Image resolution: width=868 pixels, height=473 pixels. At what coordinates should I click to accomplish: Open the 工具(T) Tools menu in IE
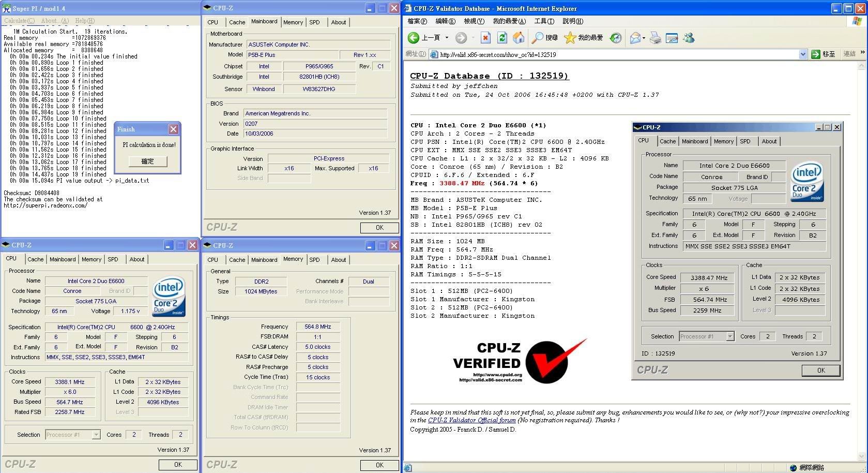(x=544, y=21)
